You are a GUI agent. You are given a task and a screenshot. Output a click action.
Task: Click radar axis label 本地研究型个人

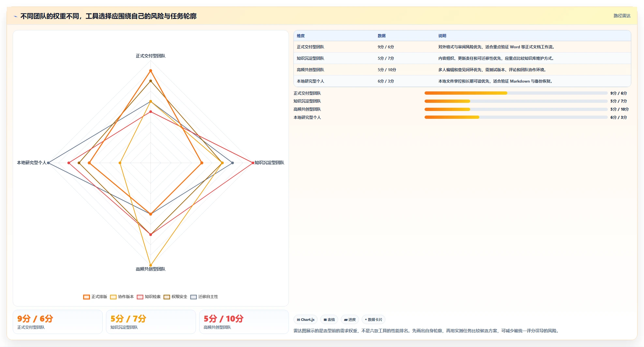tap(32, 163)
